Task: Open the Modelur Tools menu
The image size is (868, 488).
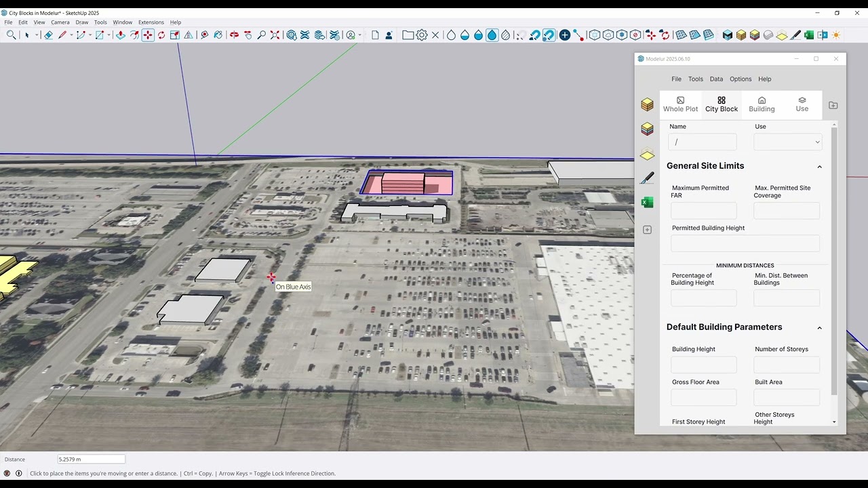Action: 696,79
